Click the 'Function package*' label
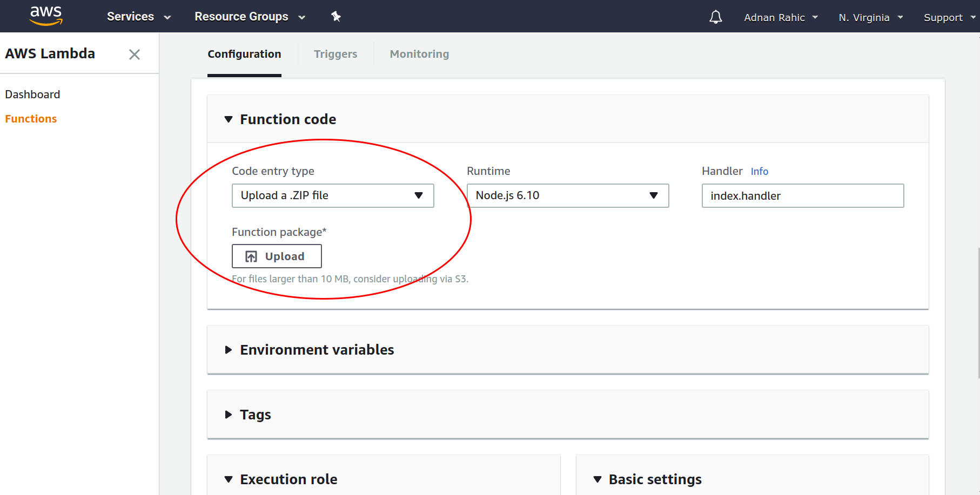 coord(279,232)
